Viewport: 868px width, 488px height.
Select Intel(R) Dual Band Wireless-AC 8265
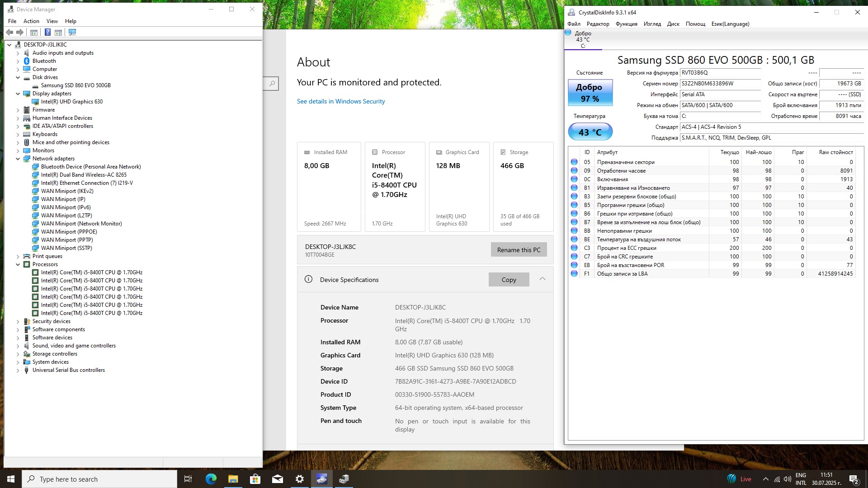[x=84, y=175]
